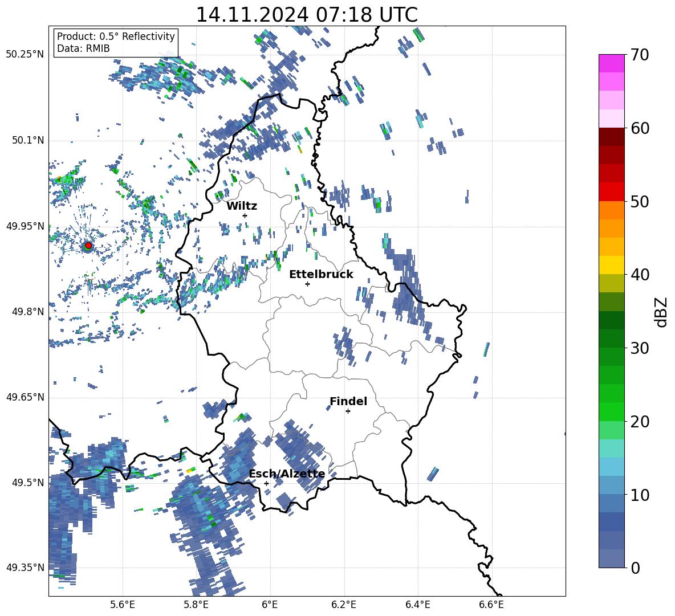Image resolution: width=675 pixels, height=616 pixels.
Task: Click the Wiltz city label
Action: point(242,206)
